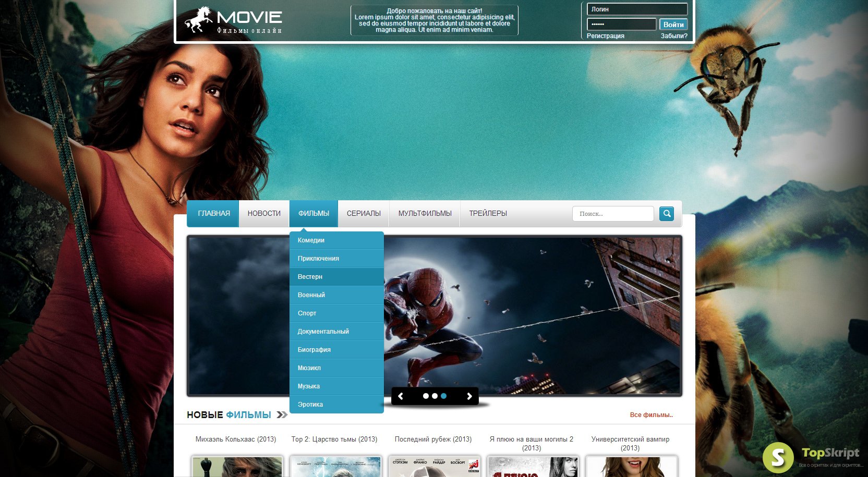Click Михаэль Кольхаас poster thumbnail
Image resolution: width=868 pixels, height=477 pixels.
237,467
